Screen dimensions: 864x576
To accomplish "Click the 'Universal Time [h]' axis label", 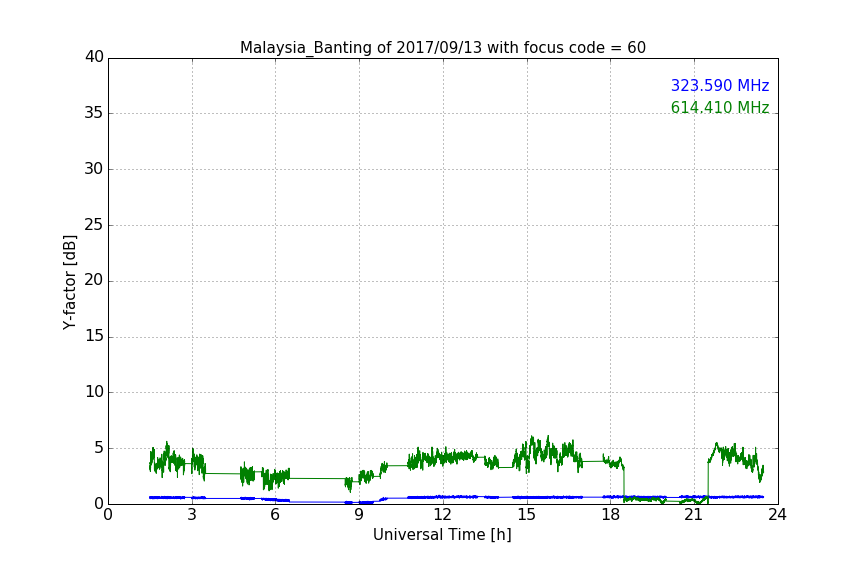I will 442,535.
